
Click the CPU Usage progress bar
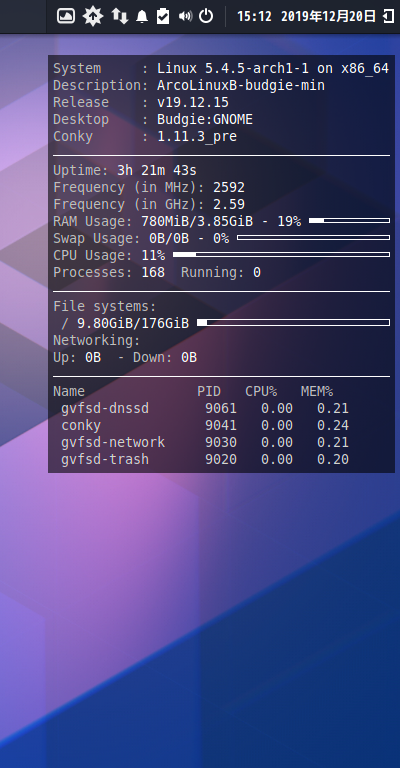[x=282, y=255]
